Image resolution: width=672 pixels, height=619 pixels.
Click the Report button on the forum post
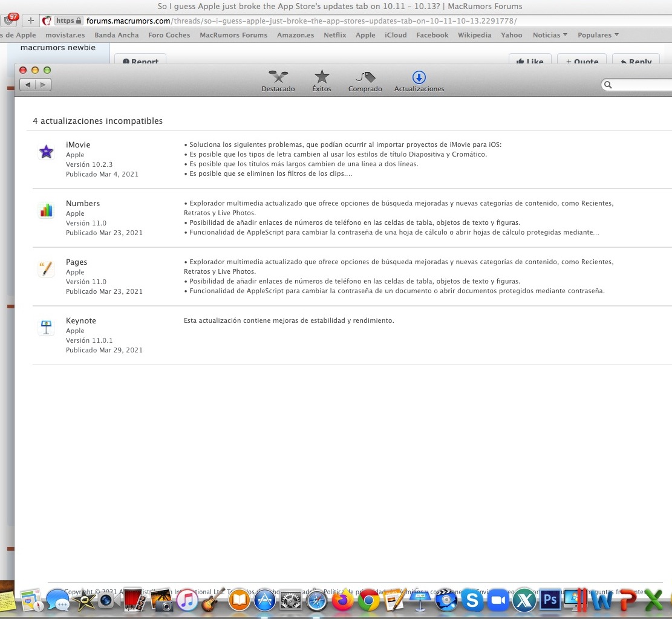140,59
